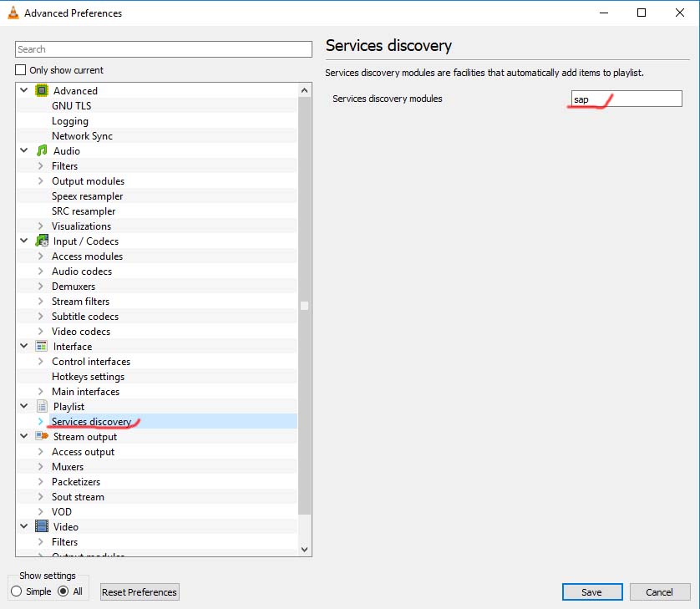
Task: Collapse the Advanced tree category
Action: click(24, 90)
